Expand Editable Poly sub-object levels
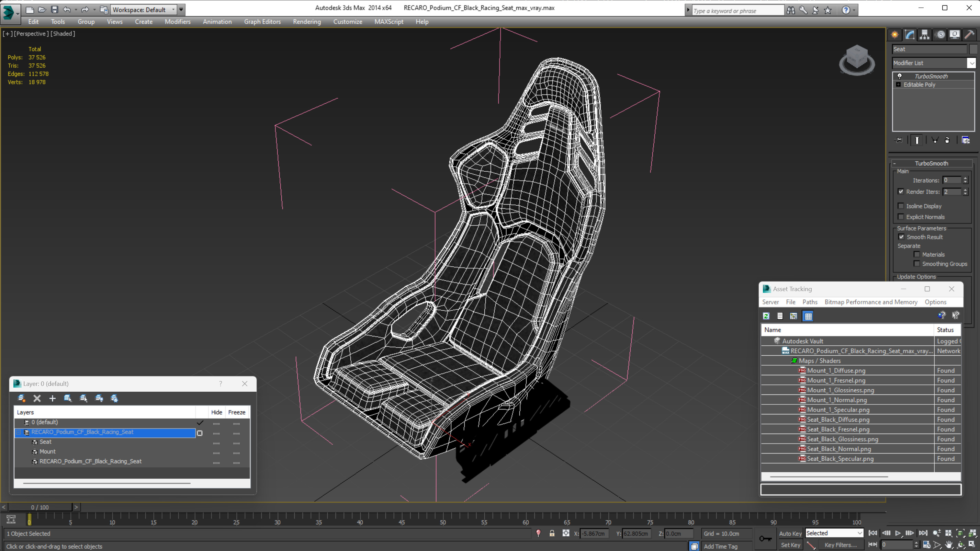This screenshot has height=551, width=980. pos(898,84)
